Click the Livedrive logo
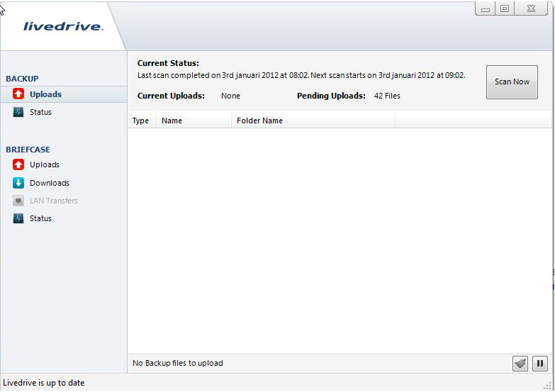This screenshot has width=555, height=392. (62, 27)
